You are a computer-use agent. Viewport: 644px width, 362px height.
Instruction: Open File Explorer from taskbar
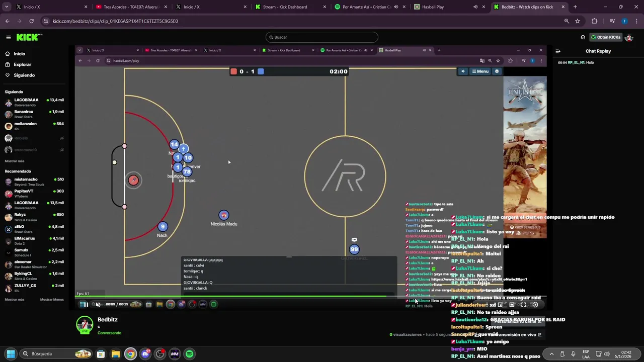coord(115,354)
